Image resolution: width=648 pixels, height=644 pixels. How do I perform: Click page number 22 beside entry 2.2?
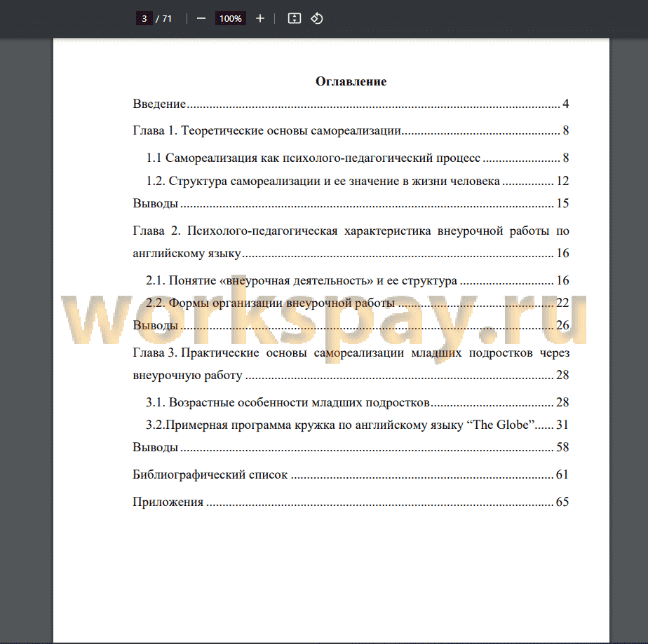click(x=562, y=303)
